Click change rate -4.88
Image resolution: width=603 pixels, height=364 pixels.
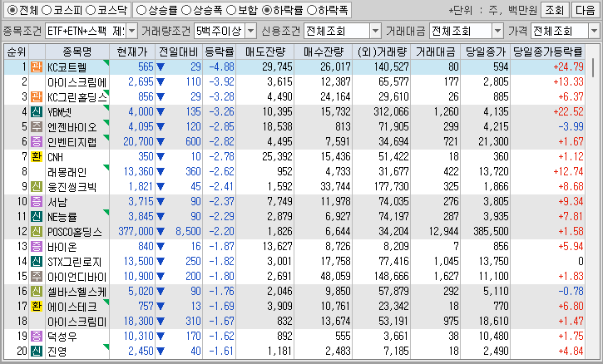(221, 66)
